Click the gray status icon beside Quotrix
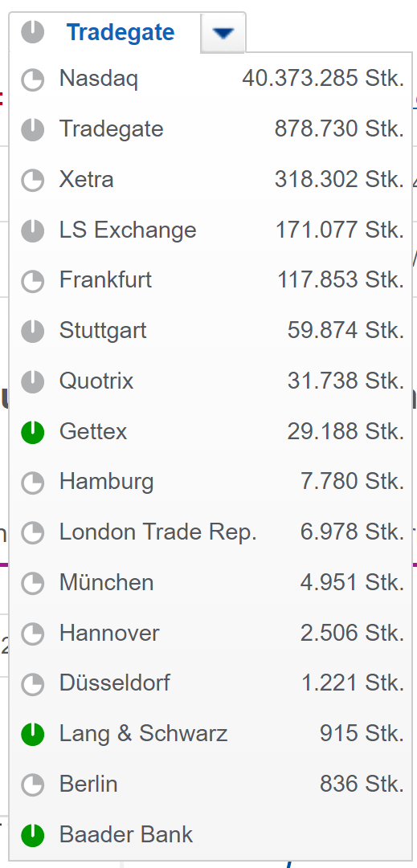Screen dimensions: 417x868 [x=33, y=381]
